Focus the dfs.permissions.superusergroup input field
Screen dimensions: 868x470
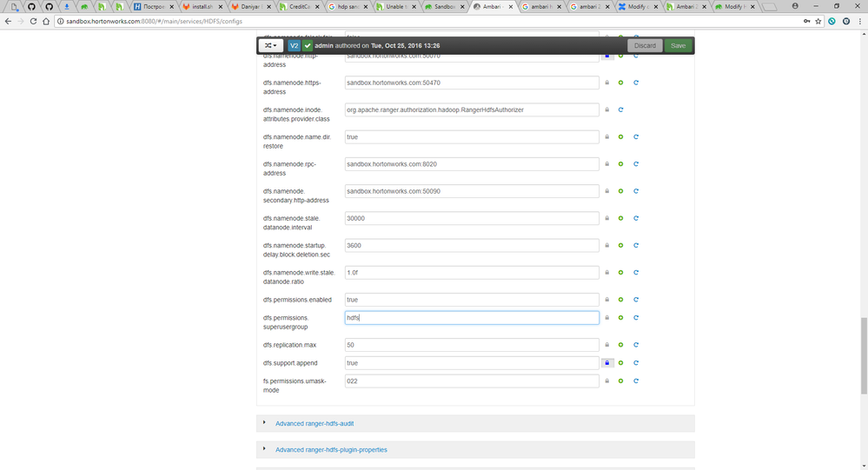(x=472, y=318)
